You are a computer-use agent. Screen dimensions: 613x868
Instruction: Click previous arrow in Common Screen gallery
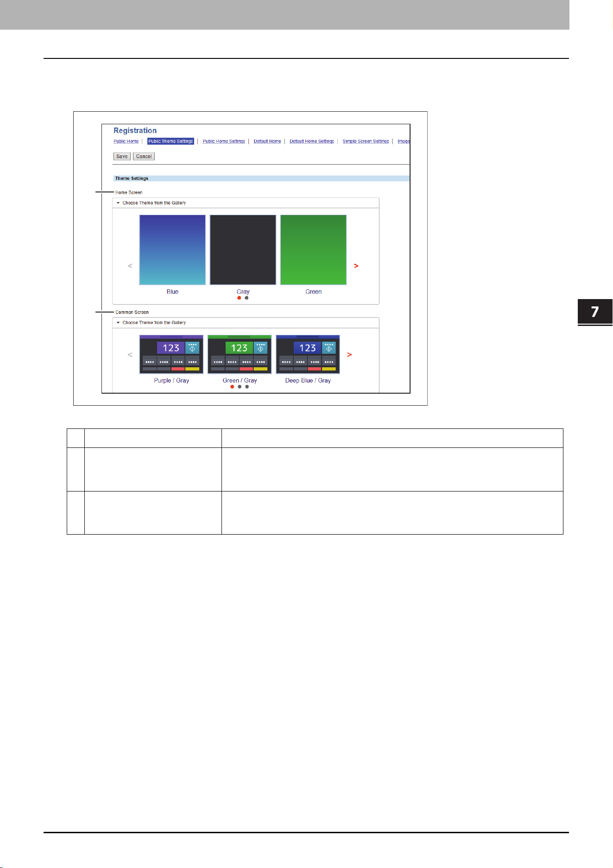click(130, 355)
